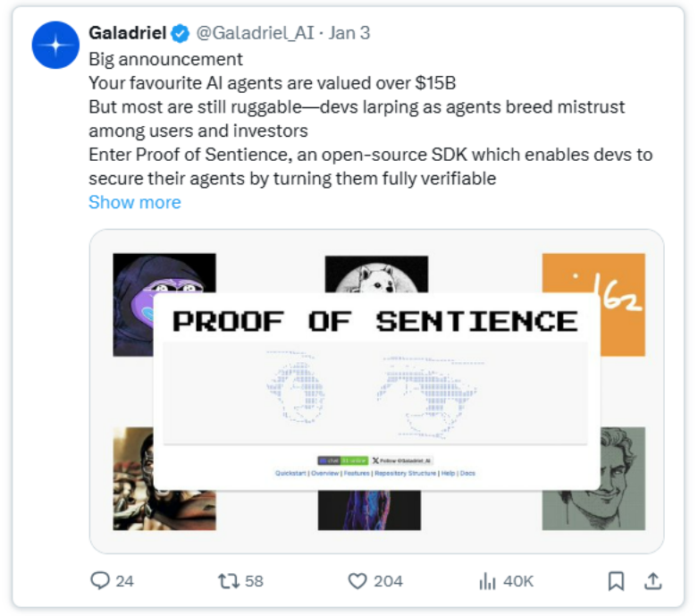
Task: Click the sketched smiling man thumbnail
Action: pyautogui.click(x=622, y=479)
